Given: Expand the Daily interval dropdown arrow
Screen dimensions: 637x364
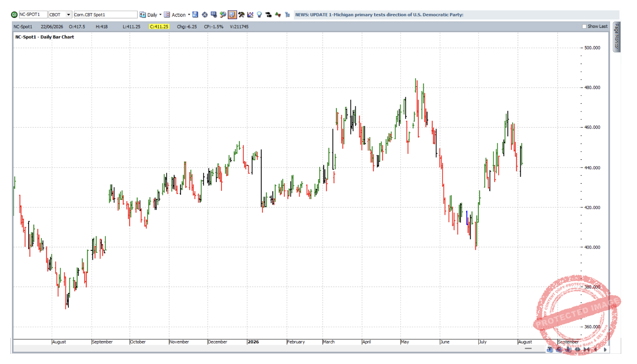Looking at the screenshot, I should [x=160, y=15].
